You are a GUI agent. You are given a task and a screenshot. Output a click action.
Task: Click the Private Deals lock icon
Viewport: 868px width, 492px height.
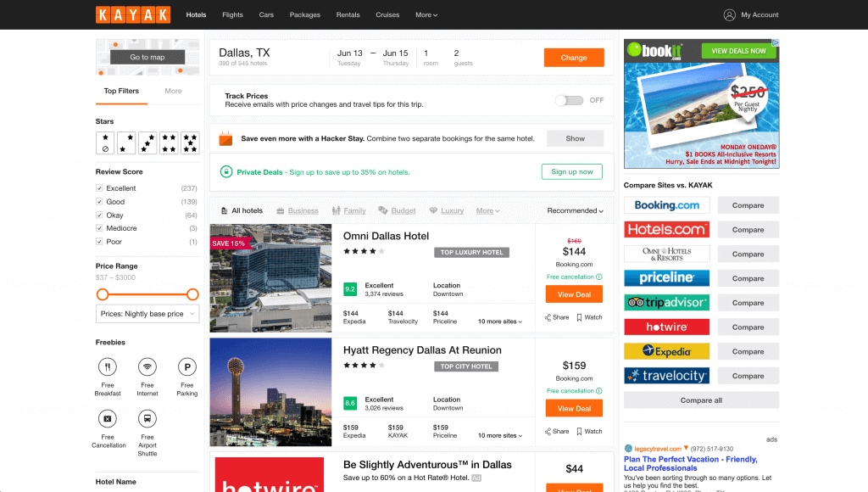coord(225,171)
